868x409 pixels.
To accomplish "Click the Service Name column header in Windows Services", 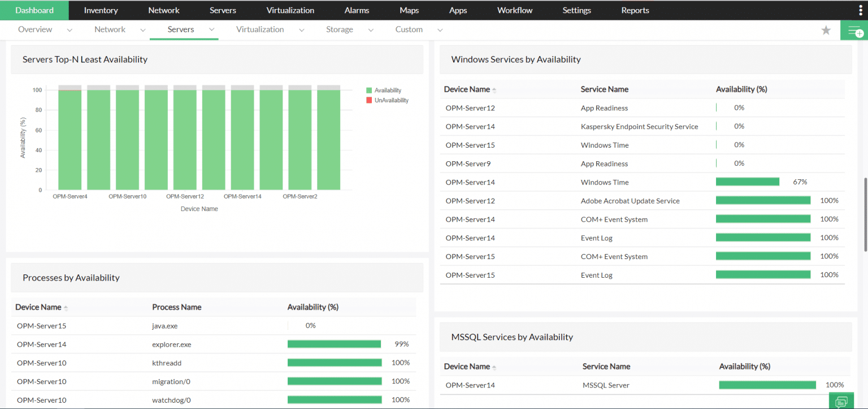I will tap(605, 89).
